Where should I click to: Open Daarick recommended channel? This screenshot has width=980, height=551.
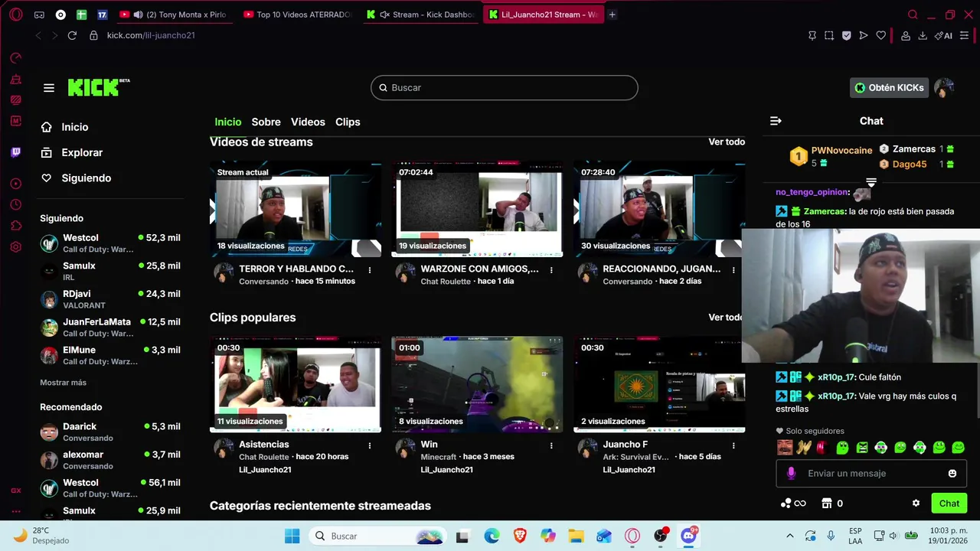[x=110, y=432]
